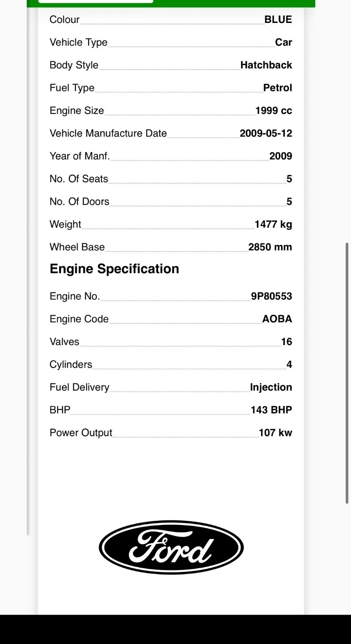Click the vertical scrollbar on the right
This screenshot has width=351, height=644.
point(347,373)
